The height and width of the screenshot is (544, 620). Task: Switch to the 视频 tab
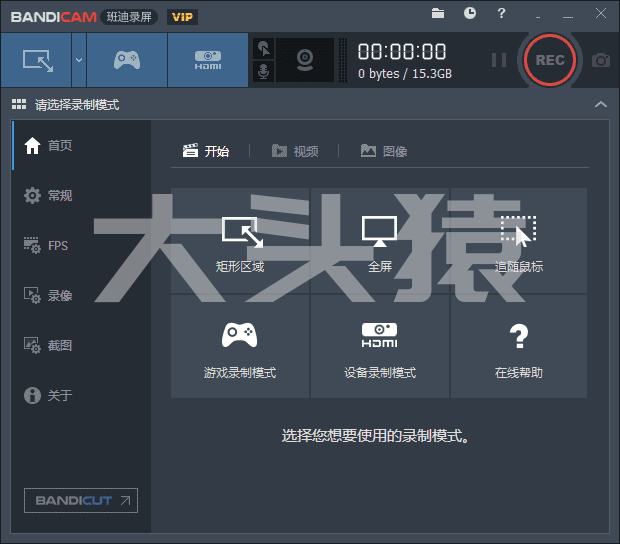(x=295, y=151)
